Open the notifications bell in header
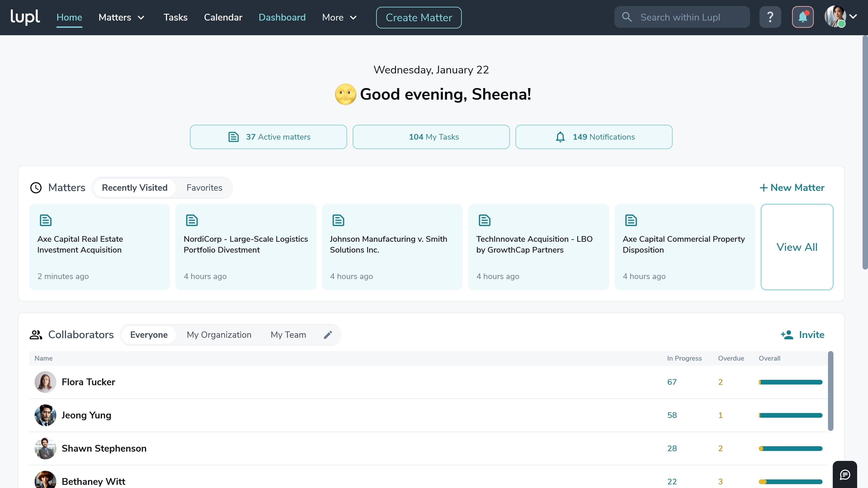The height and width of the screenshot is (488, 868). pos(803,17)
